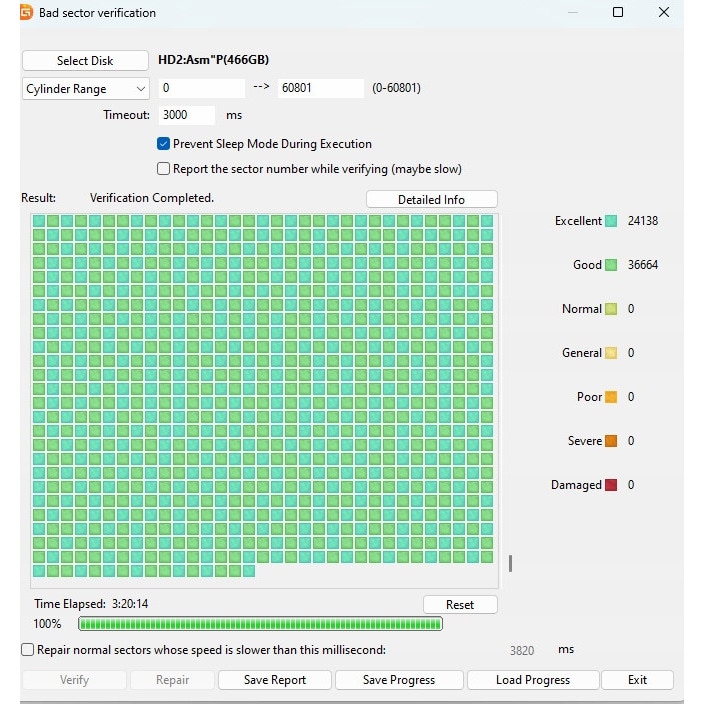Viewport: 704px width, 704px height.
Task: Click Save Report button
Action: [x=275, y=680]
